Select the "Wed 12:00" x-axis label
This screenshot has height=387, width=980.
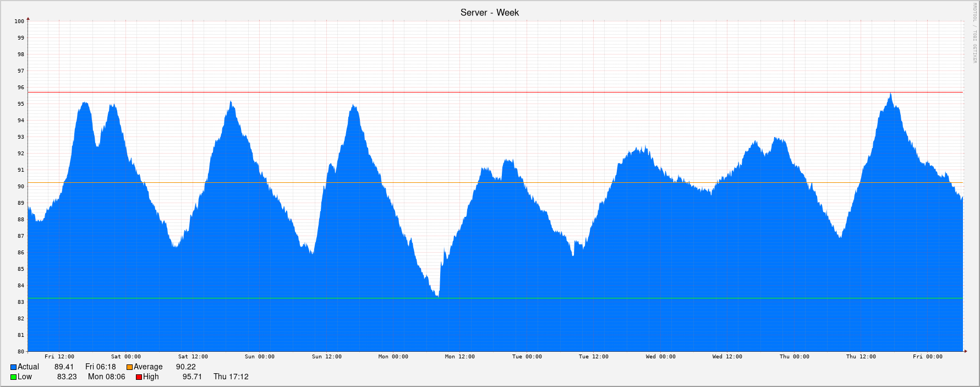pos(727,357)
